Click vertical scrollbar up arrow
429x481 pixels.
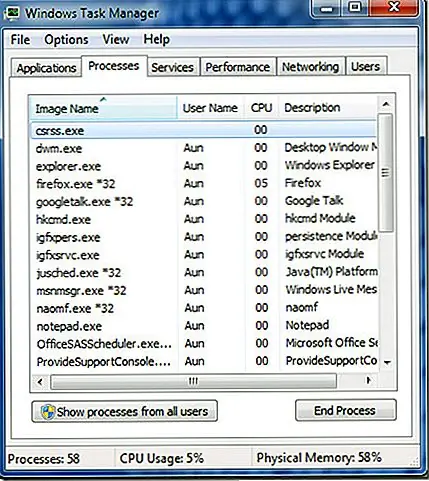pos(386,105)
